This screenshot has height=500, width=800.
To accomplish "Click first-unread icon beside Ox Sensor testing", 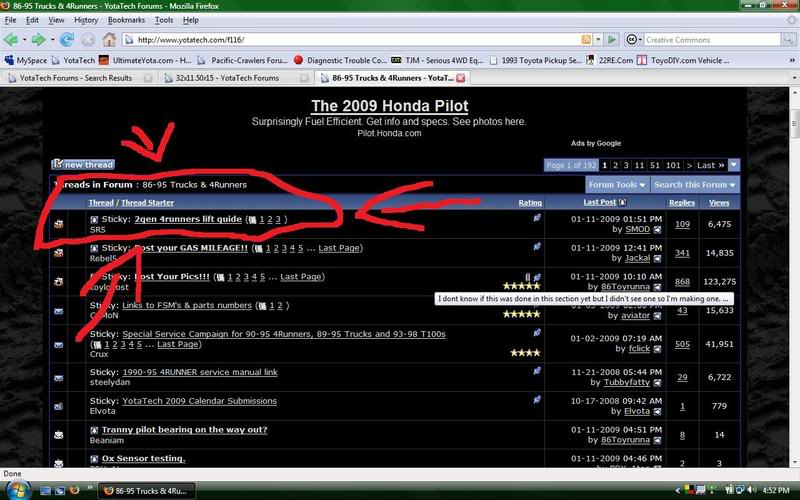I will pyautogui.click(x=94, y=459).
